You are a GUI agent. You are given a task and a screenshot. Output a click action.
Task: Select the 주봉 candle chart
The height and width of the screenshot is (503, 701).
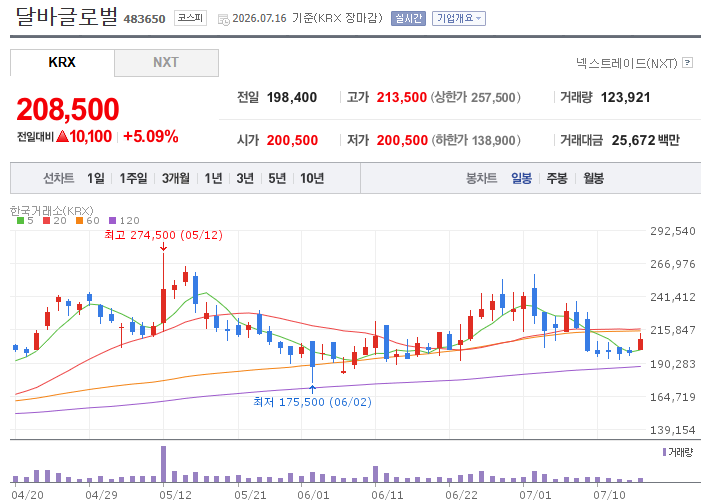(557, 178)
